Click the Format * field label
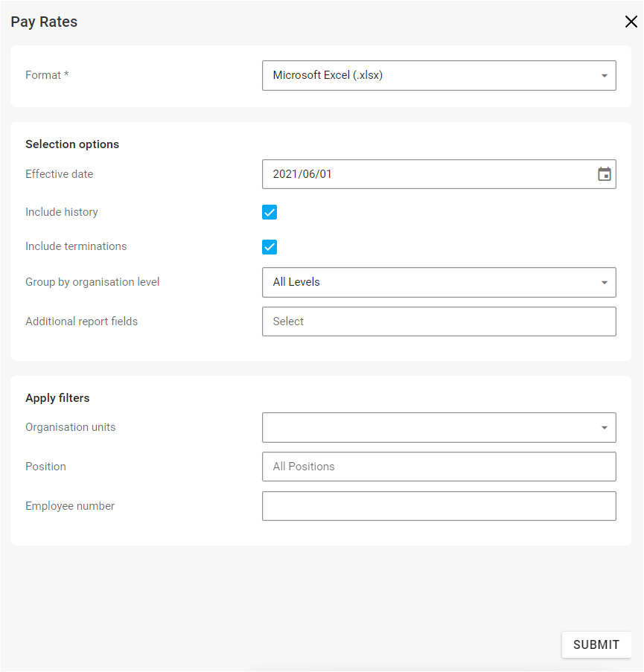Image resolution: width=644 pixels, height=672 pixels. pos(47,75)
